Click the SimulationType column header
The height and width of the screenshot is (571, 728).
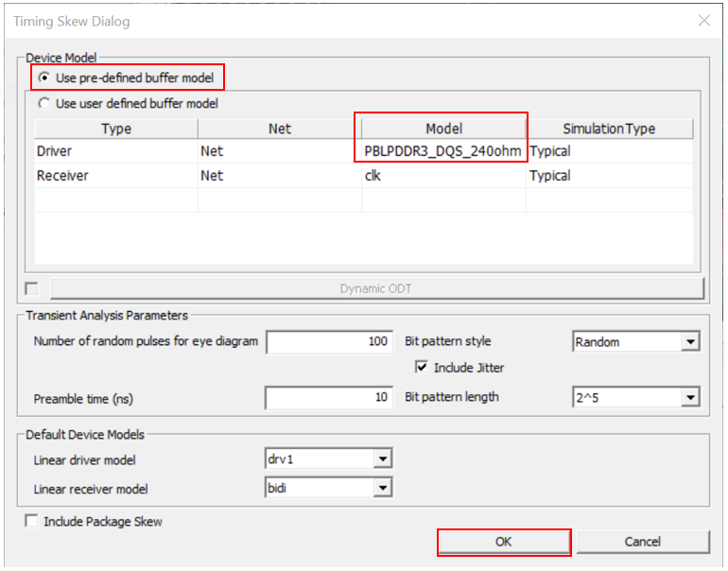pos(608,129)
